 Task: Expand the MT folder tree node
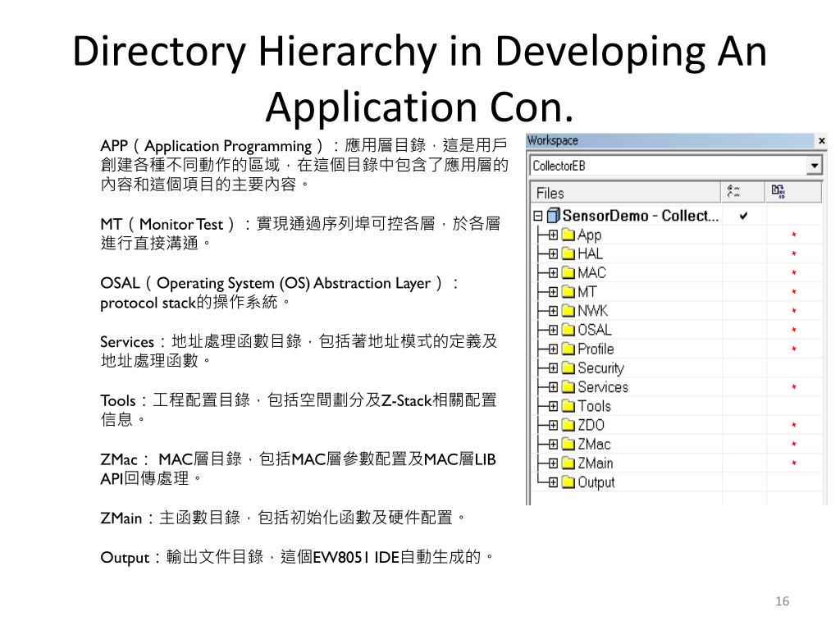tap(553, 292)
